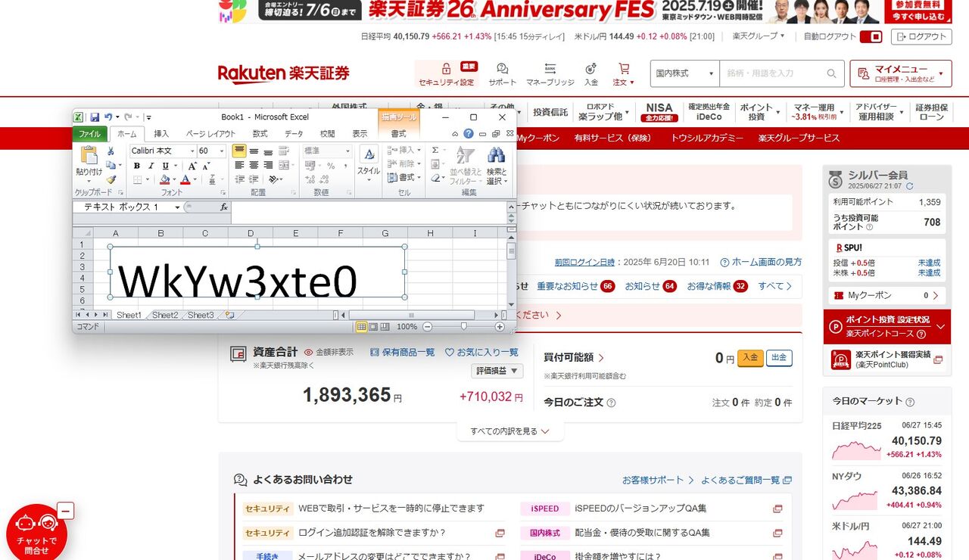Open Excel font name dropdown

click(x=192, y=151)
